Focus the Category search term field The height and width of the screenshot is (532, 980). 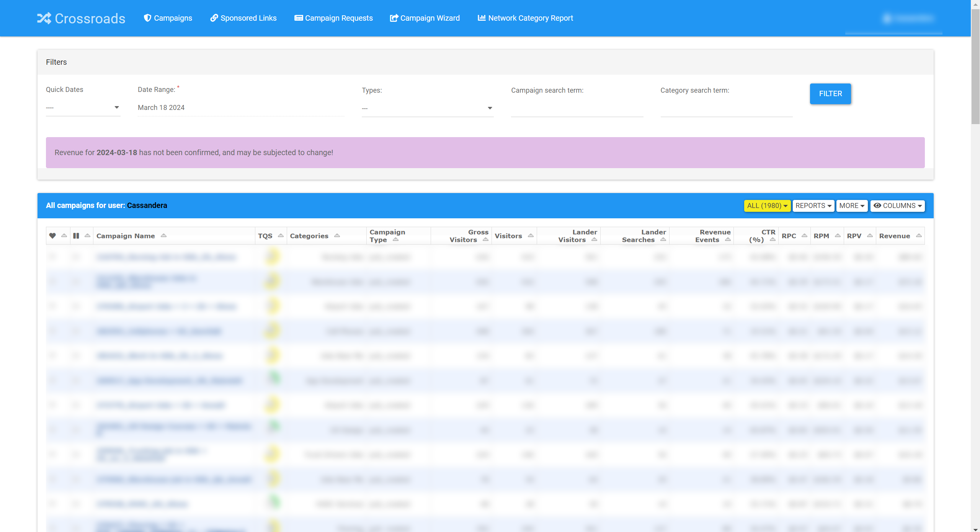tap(726, 109)
